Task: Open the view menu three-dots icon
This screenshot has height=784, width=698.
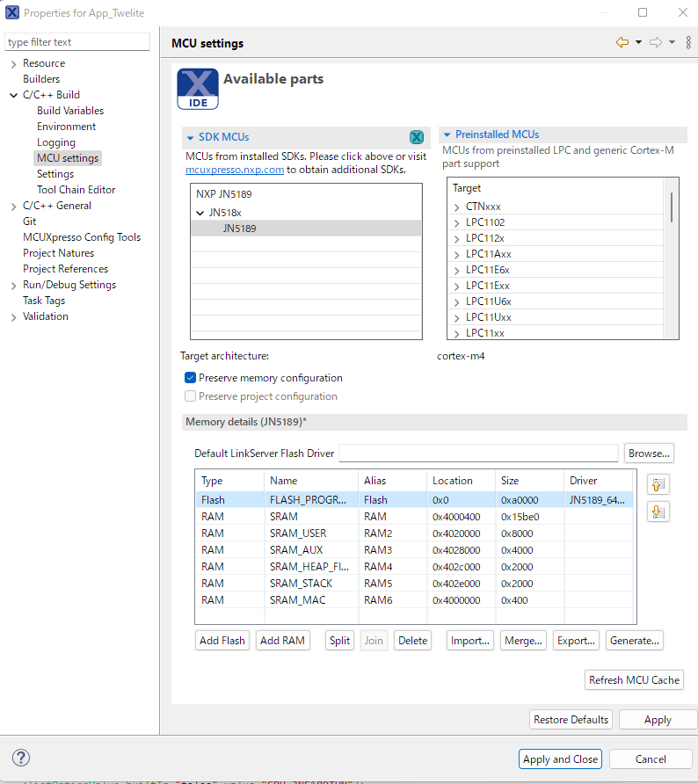Action: tap(688, 42)
